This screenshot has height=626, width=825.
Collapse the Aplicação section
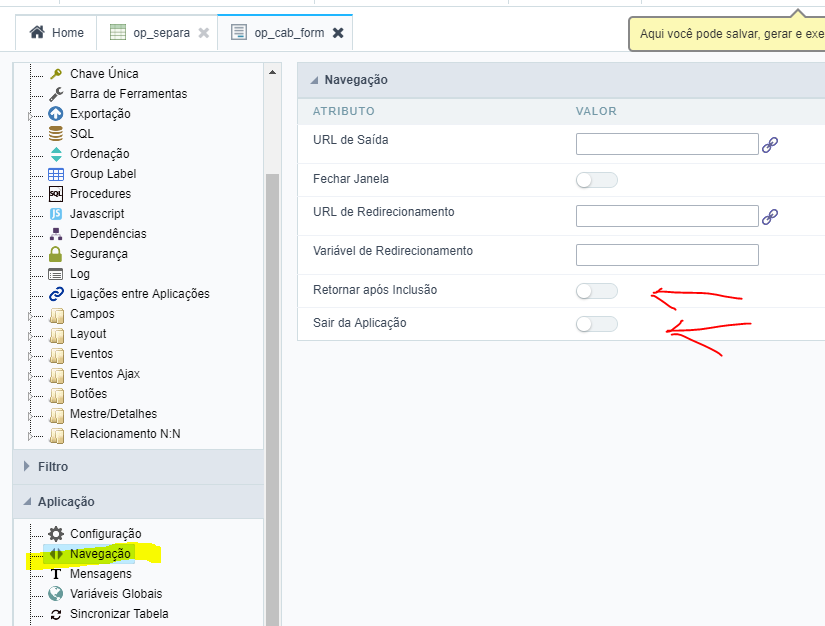(65, 502)
